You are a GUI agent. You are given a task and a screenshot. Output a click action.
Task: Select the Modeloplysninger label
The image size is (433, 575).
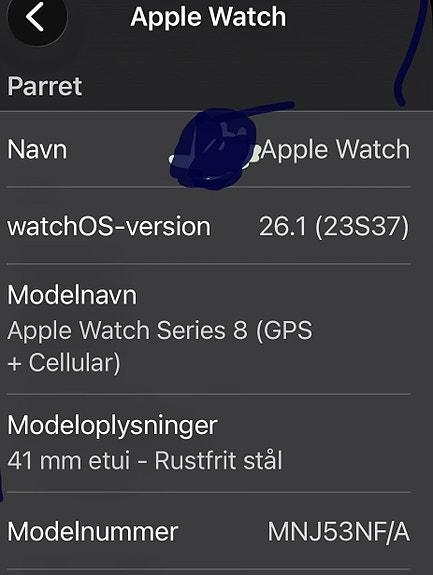[x=112, y=427]
